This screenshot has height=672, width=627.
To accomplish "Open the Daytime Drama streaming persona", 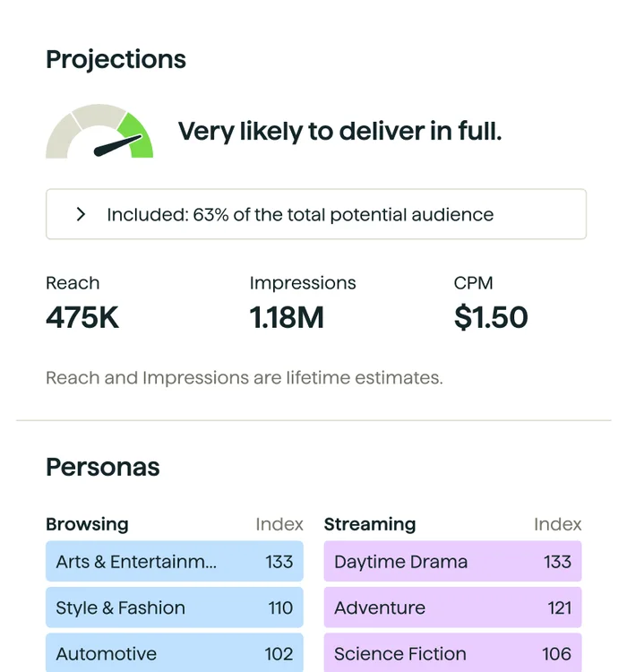I will tap(452, 562).
